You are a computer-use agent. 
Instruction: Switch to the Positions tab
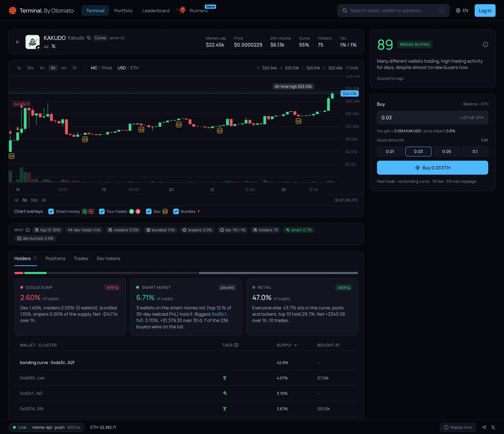55,258
